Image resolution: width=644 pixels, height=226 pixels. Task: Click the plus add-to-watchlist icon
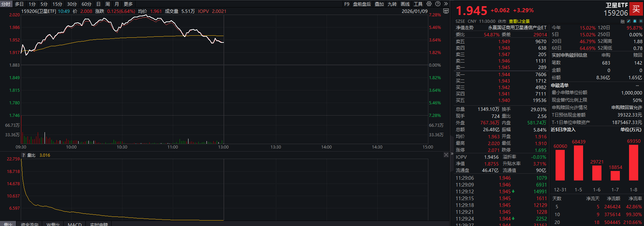click(x=641, y=21)
